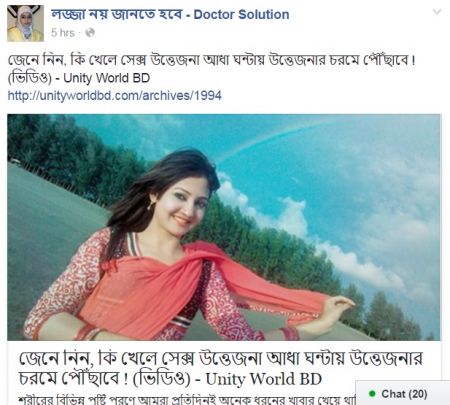450x405 pixels.
Task: Click the globe public privacy icon
Action: coord(90,33)
